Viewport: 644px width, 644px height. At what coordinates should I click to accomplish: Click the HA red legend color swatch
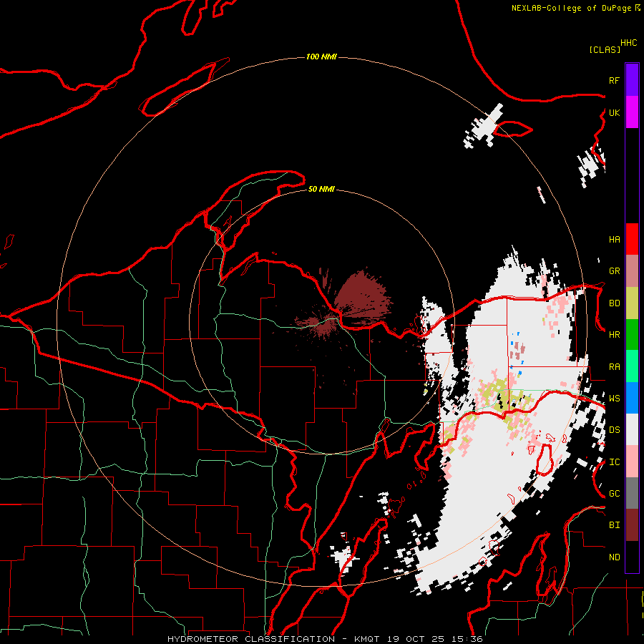pos(632,239)
